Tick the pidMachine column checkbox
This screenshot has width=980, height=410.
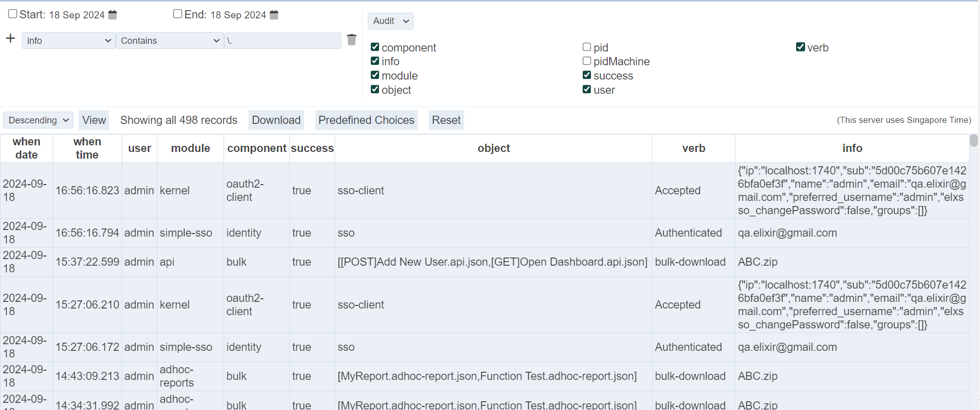pos(587,61)
